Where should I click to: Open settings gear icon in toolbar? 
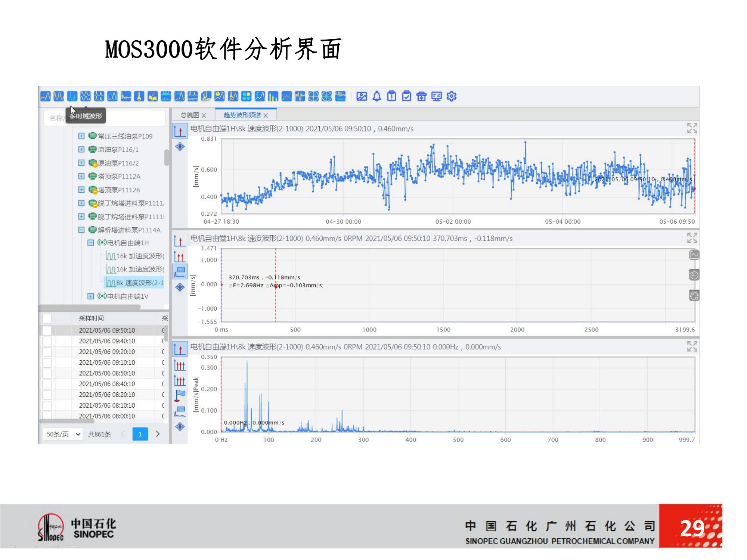(x=452, y=96)
